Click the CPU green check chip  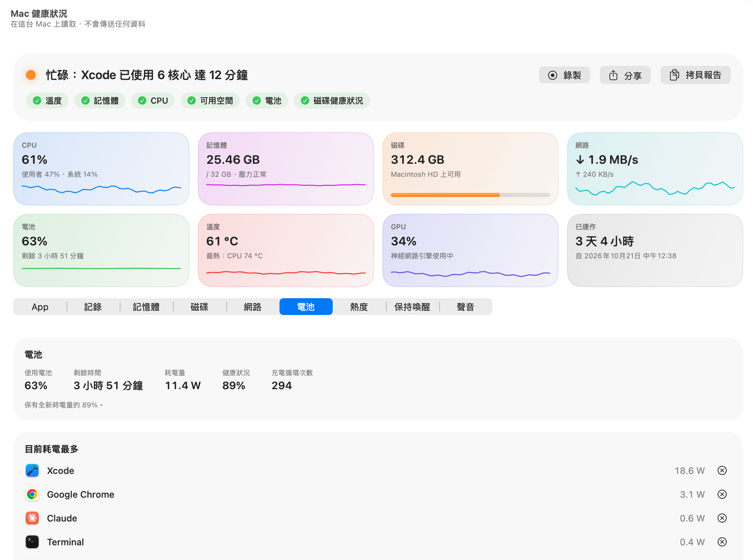153,101
